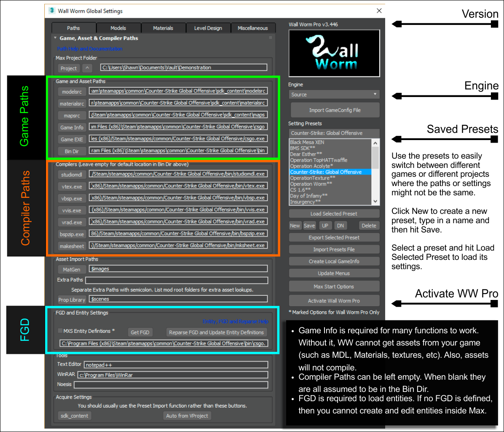The height and width of the screenshot is (432, 504).
Task: Switch to the Materials tab
Action: [163, 28]
